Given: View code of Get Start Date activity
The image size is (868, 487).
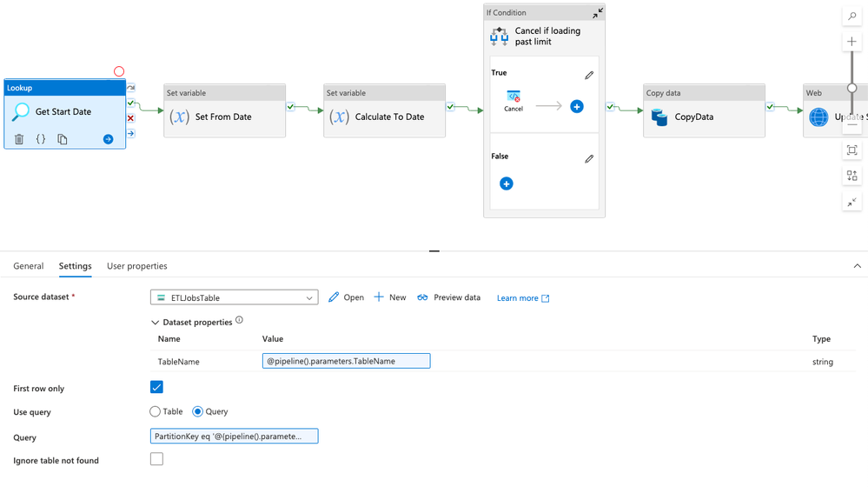Looking at the screenshot, I should [x=41, y=139].
